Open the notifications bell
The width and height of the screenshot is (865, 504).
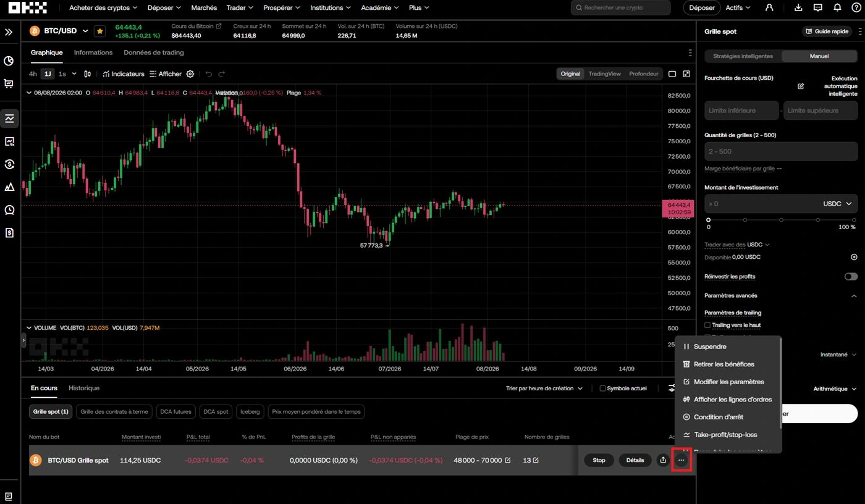pos(837,8)
